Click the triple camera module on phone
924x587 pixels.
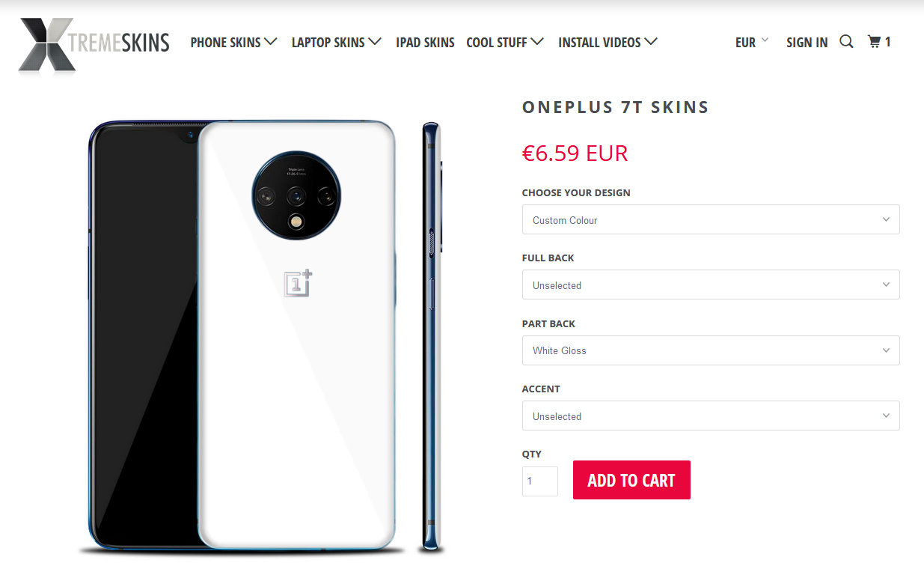[296, 195]
